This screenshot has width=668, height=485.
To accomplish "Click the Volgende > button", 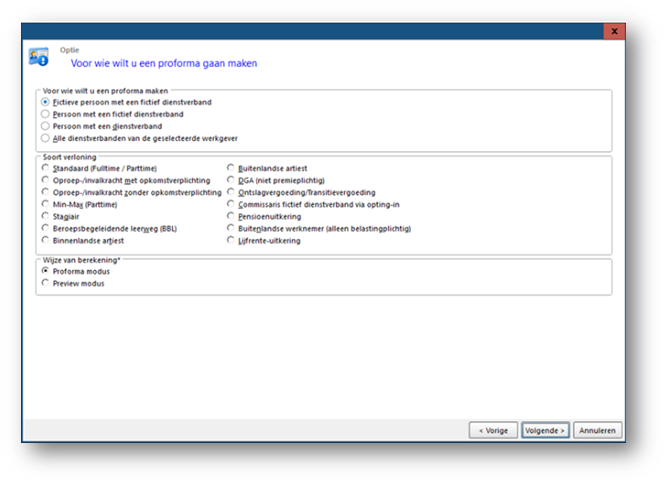I will (545, 430).
